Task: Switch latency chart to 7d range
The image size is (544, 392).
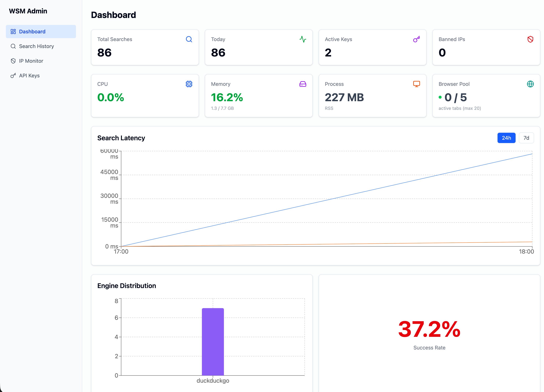Action: pos(526,138)
